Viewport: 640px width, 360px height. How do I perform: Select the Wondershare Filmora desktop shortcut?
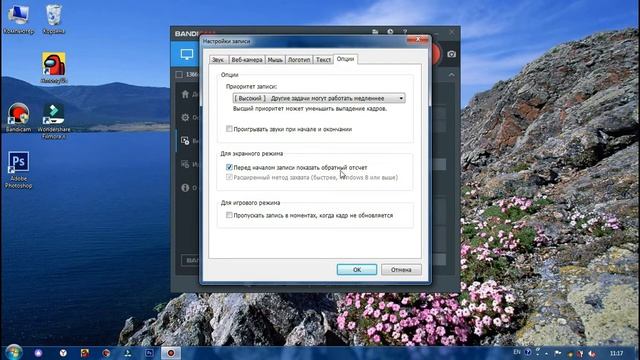coord(54,121)
